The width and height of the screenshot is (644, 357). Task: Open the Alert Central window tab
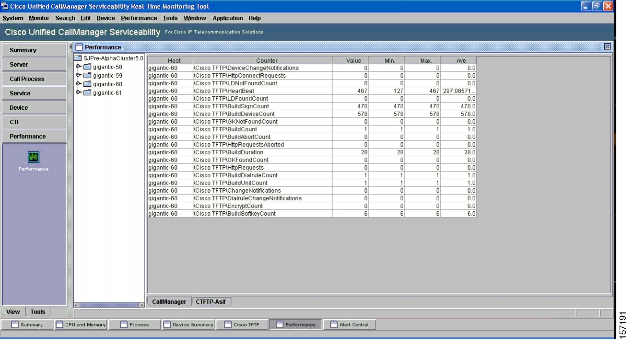350,324
